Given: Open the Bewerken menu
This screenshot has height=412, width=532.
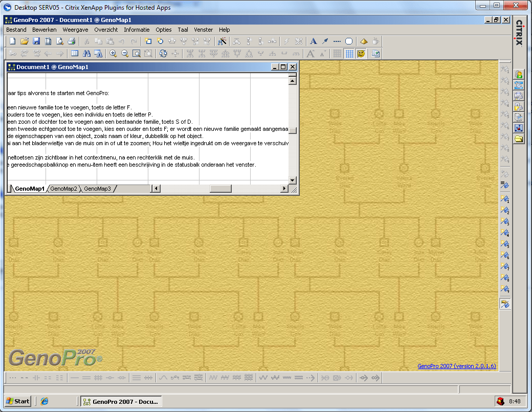Looking at the screenshot, I should pos(45,30).
